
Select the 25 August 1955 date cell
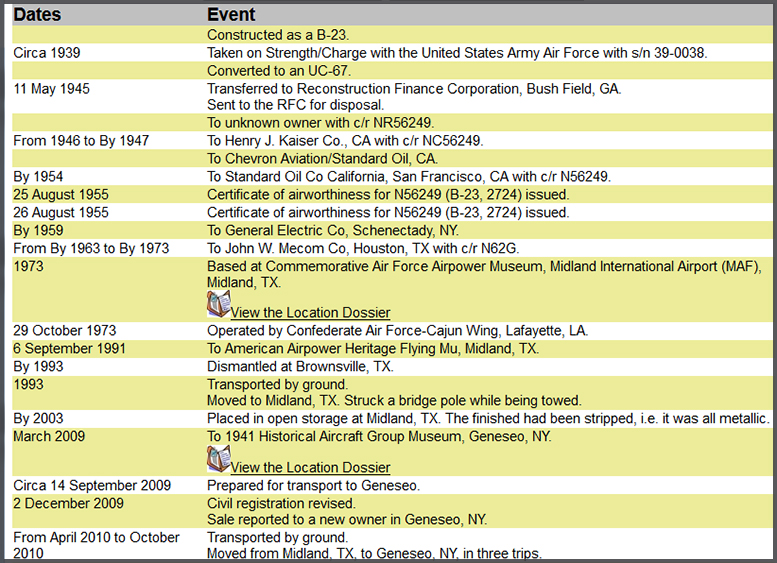point(61,194)
